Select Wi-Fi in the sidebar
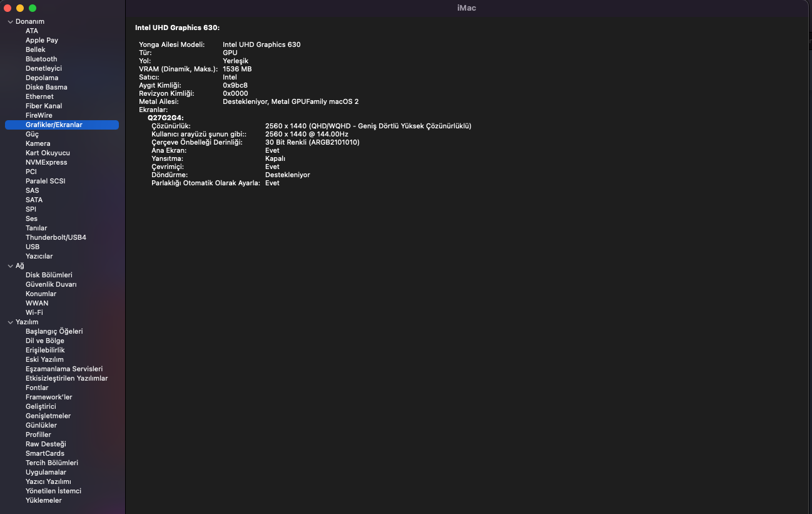This screenshot has width=812, height=514. 34,312
